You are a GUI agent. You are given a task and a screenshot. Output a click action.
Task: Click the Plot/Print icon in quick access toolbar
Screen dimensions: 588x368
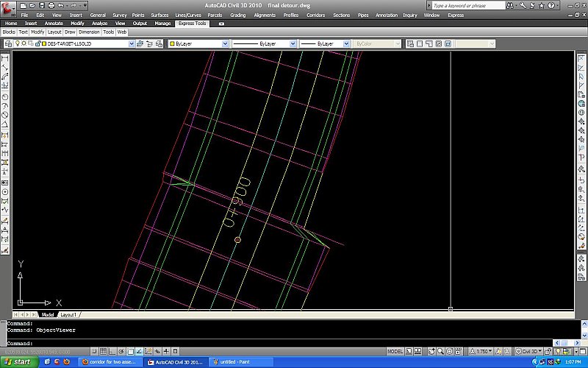[x=51, y=6]
